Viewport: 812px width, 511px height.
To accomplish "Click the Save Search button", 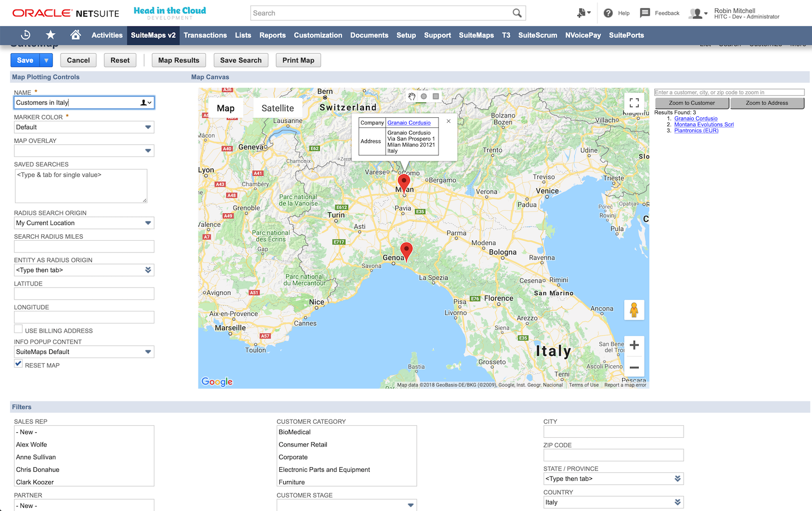I will (x=241, y=60).
